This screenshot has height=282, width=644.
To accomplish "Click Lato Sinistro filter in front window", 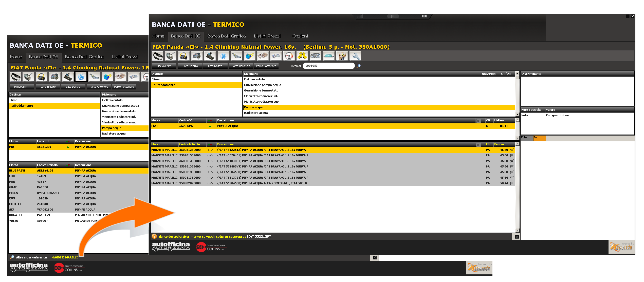I will (x=190, y=66).
